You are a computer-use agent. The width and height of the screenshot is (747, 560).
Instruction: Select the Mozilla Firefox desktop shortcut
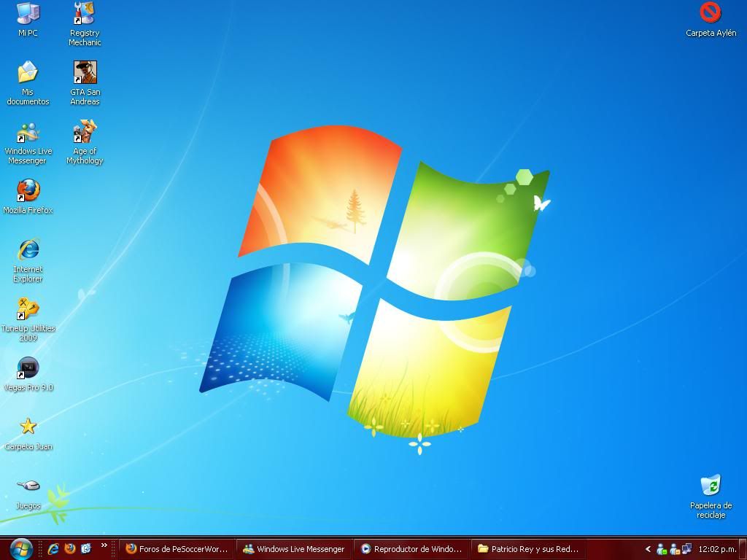28,196
